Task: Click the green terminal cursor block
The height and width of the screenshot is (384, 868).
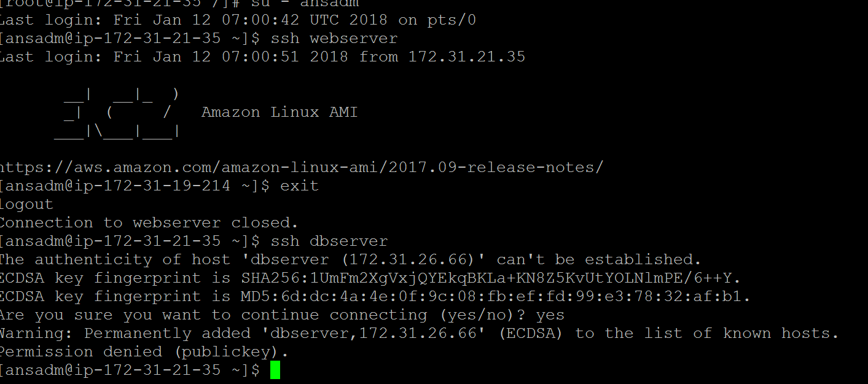Action: point(275,370)
